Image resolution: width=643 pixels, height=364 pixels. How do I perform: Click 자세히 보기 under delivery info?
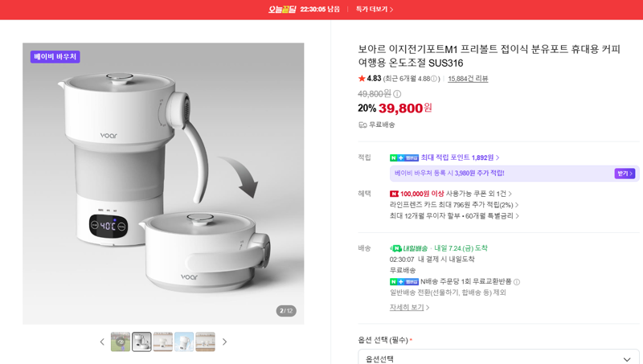click(x=409, y=307)
